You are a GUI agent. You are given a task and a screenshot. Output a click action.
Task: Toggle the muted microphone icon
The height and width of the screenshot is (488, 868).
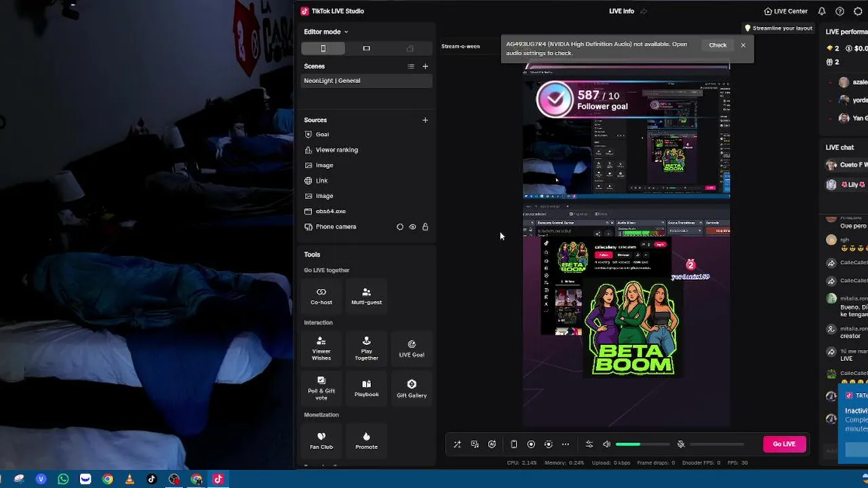click(x=681, y=445)
